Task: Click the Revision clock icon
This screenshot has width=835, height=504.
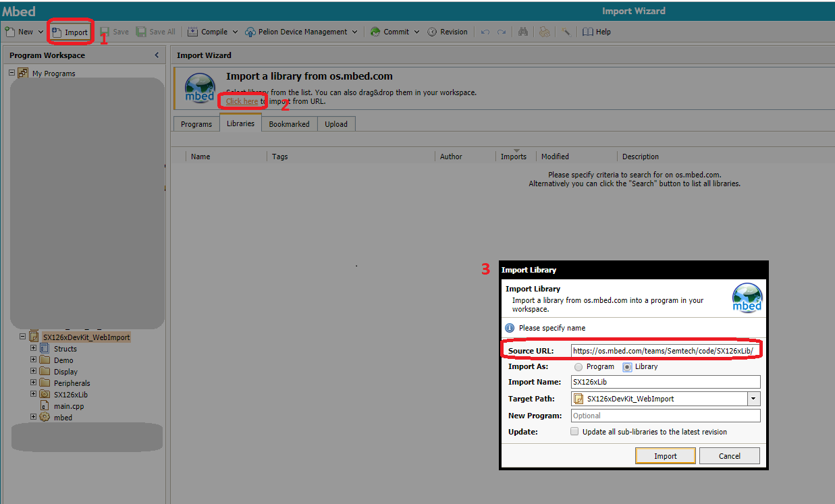Action: (432, 32)
